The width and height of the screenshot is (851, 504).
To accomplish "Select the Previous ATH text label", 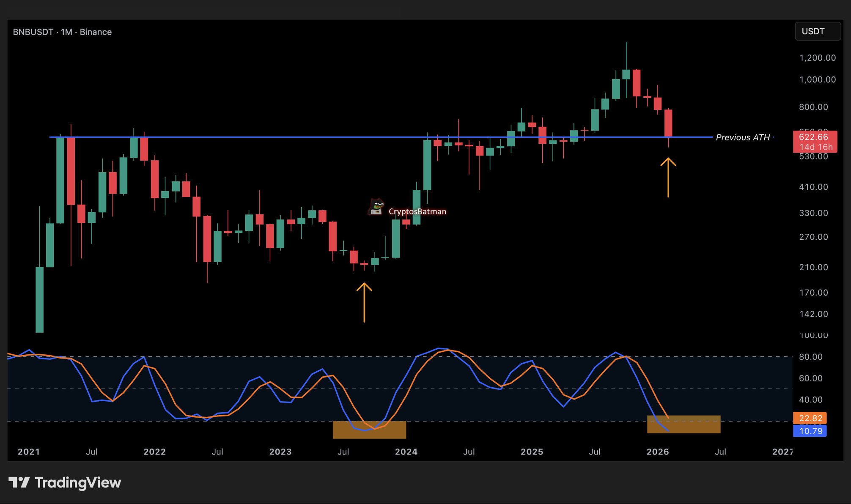I will point(743,137).
